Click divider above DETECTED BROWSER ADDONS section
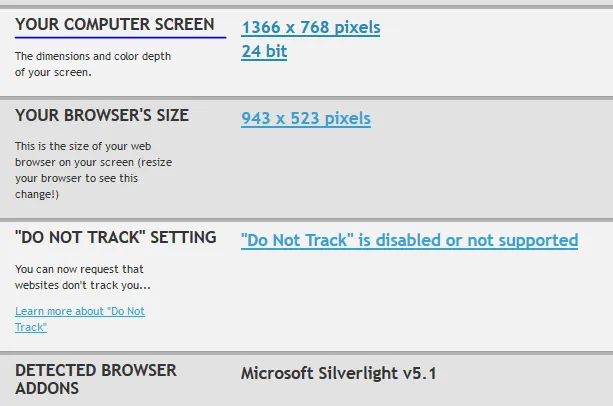613x406 pixels. tap(306, 353)
